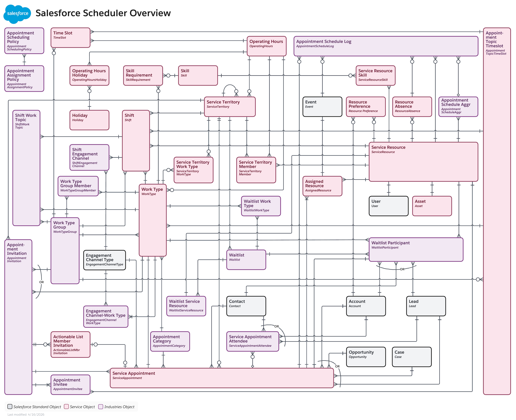Select the Appointment Schedule Log entity box
Screen dimensions: 516x420
tap(386, 46)
